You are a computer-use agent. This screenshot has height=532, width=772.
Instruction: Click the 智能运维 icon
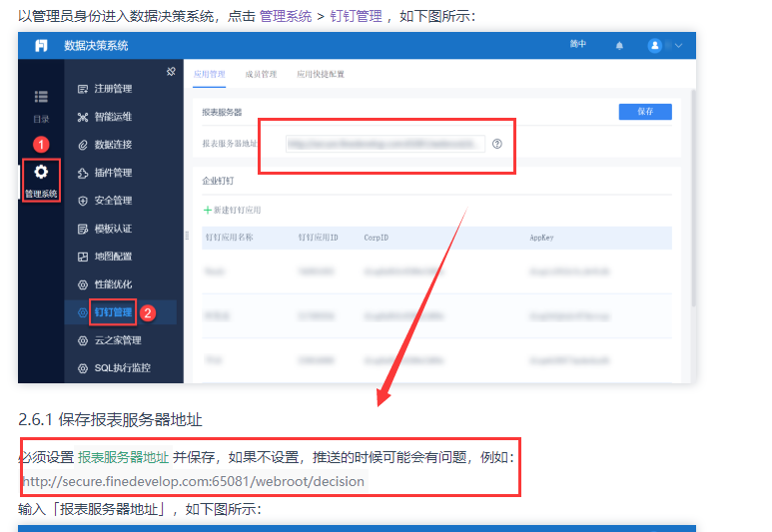[83, 117]
